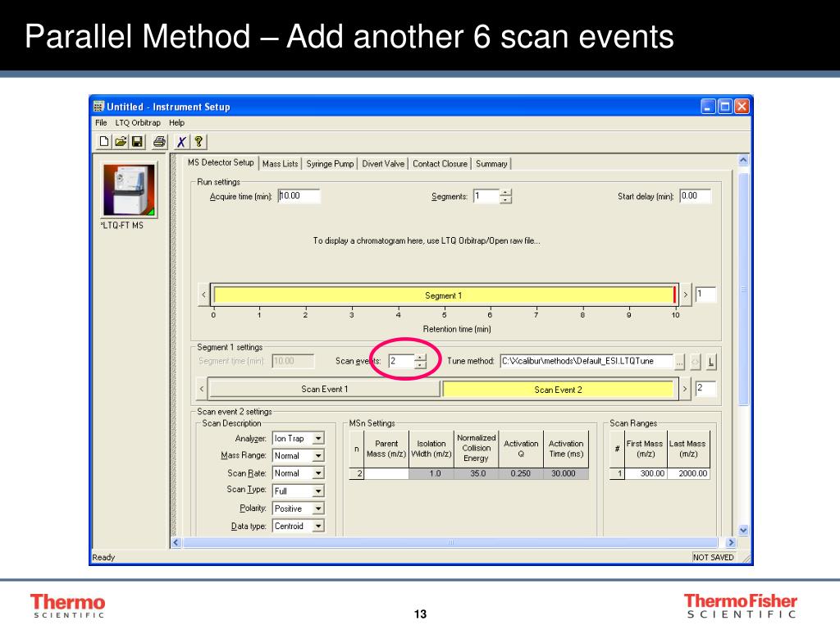Click the Acquire time input field
840x630 pixels.
[x=299, y=196]
